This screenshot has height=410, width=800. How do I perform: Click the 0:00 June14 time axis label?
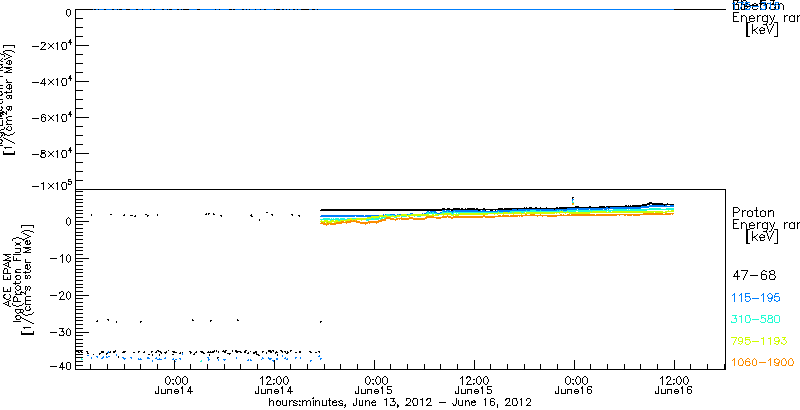174,385
